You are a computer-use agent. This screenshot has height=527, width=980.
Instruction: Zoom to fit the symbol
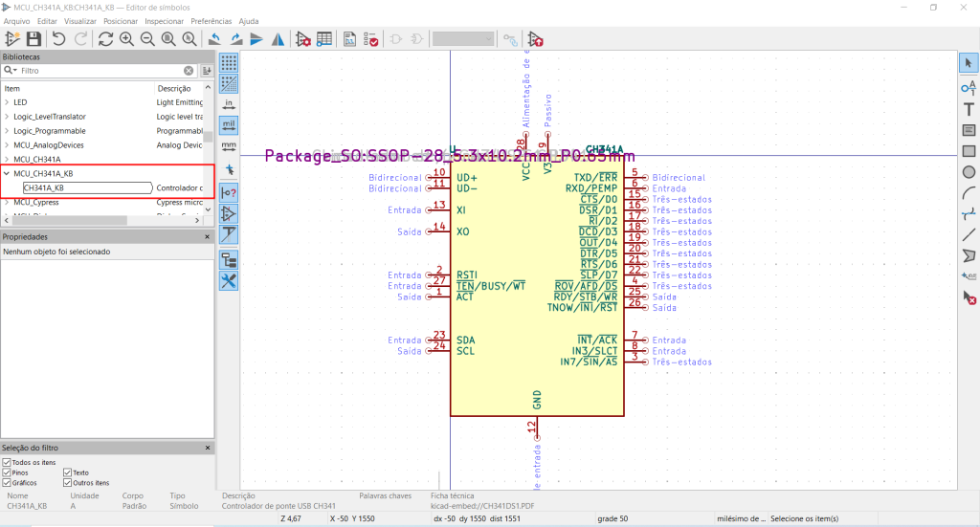pyautogui.click(x=168, y=39)
